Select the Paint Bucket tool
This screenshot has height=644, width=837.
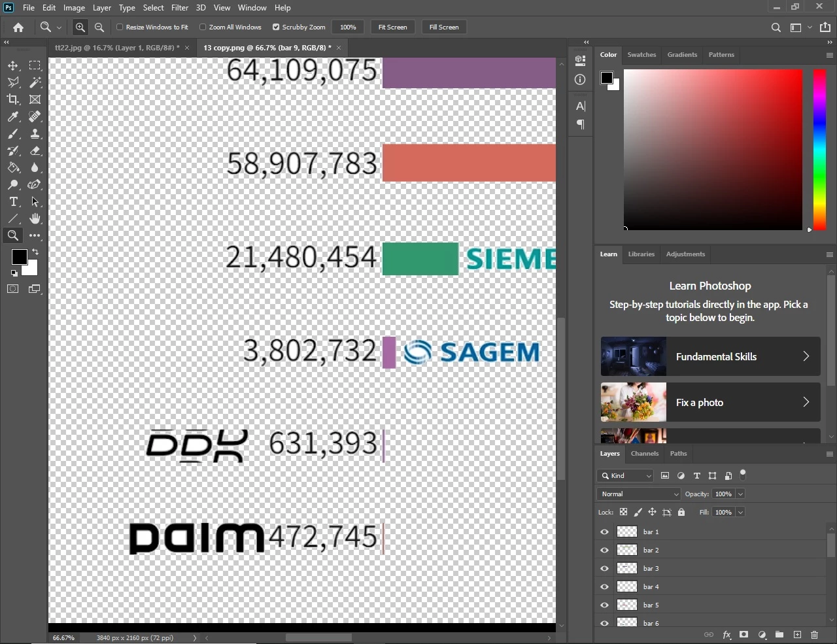[x=13, y=167]
